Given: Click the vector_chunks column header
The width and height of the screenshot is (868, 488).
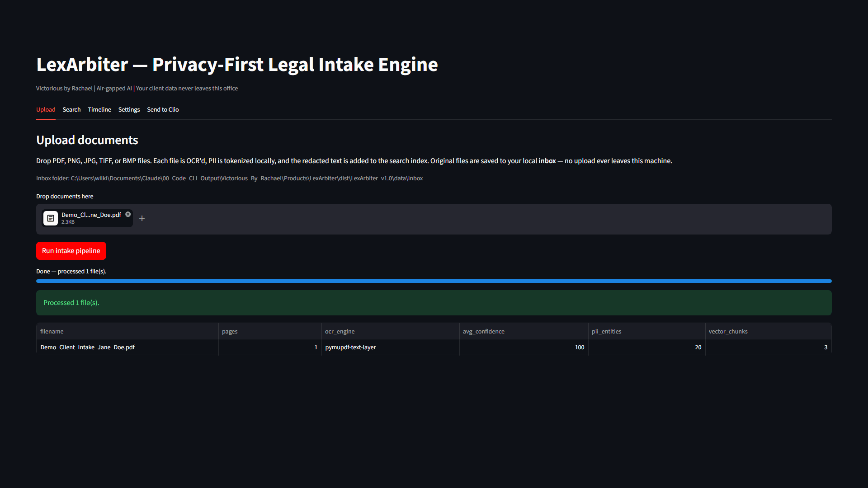Looking at the screenshot, I should coord(768,331).
